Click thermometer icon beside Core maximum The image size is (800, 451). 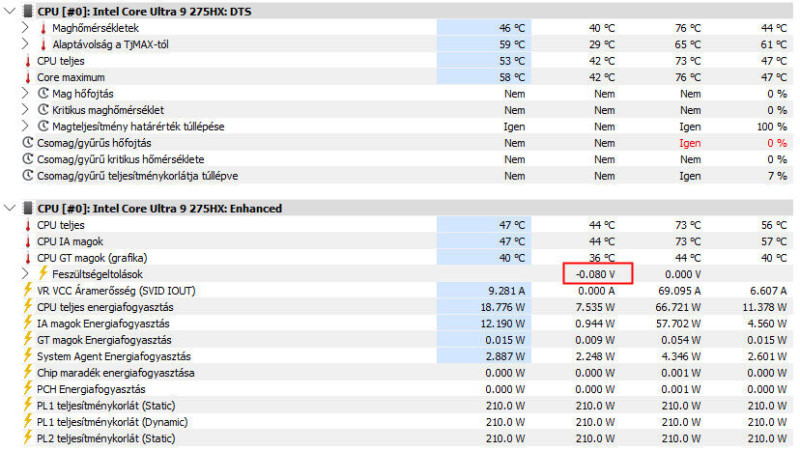click(x=28, y=78)
